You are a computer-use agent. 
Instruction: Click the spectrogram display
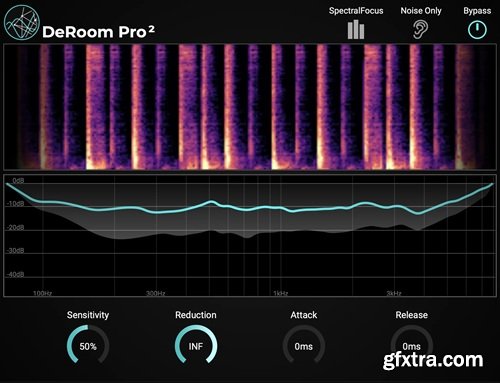click(x=250, y=107)
